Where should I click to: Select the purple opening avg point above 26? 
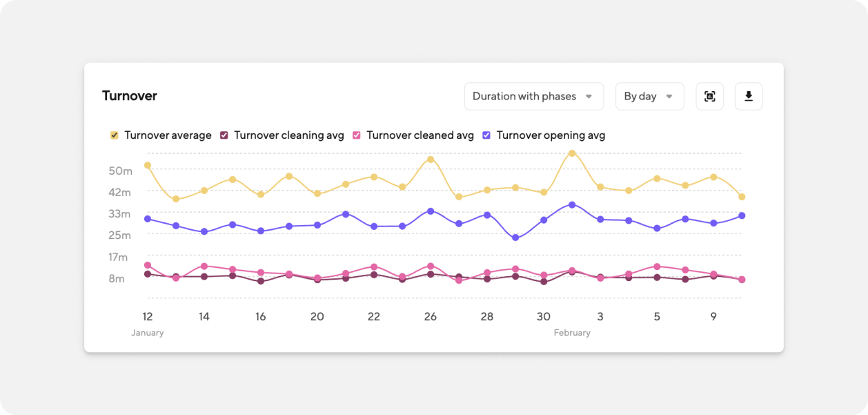(431, 211)
